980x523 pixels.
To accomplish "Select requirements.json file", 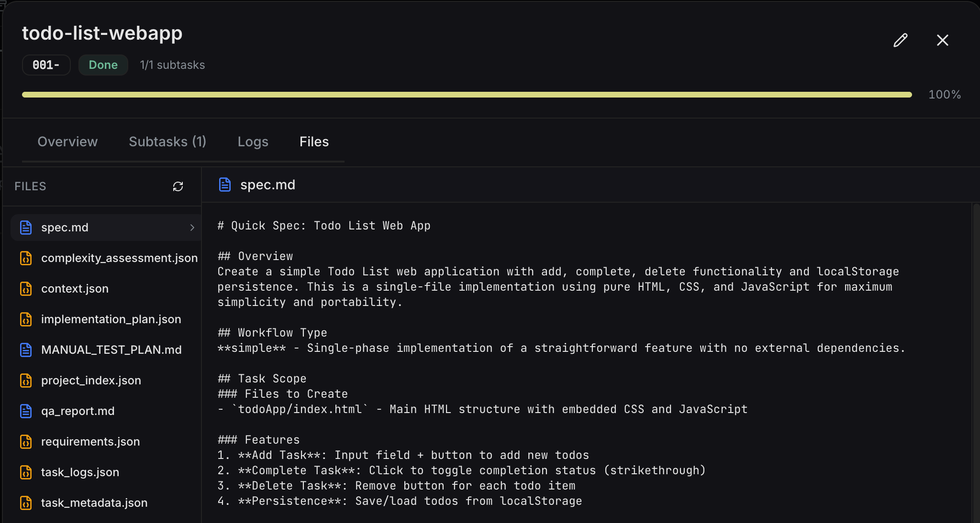I will click(x=90, y=442).
